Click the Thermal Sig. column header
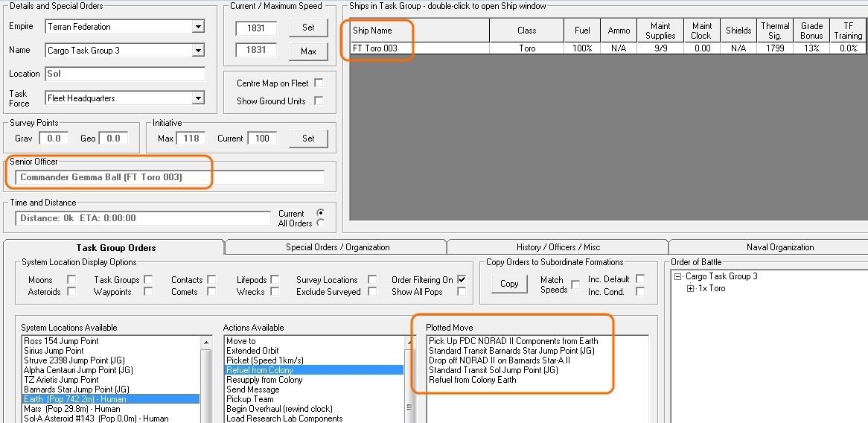This screenshot has height=423, width=868. coord(775,31)
